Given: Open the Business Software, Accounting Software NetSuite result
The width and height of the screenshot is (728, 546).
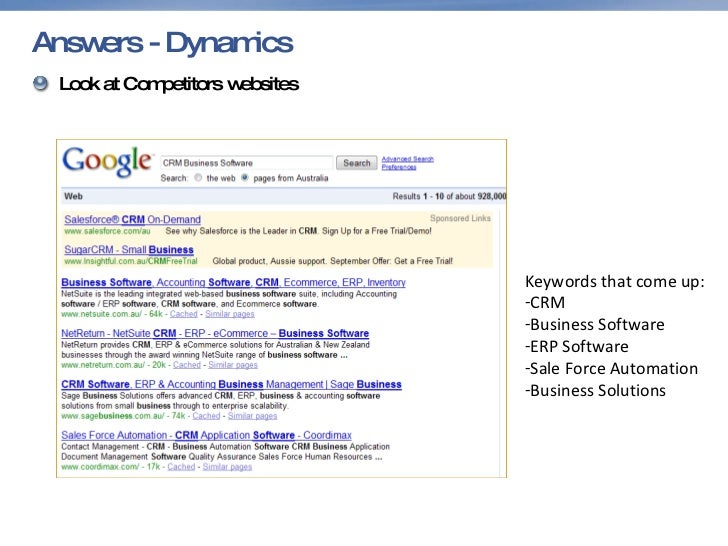Looking at the screenshot, I should coord(233,282).
